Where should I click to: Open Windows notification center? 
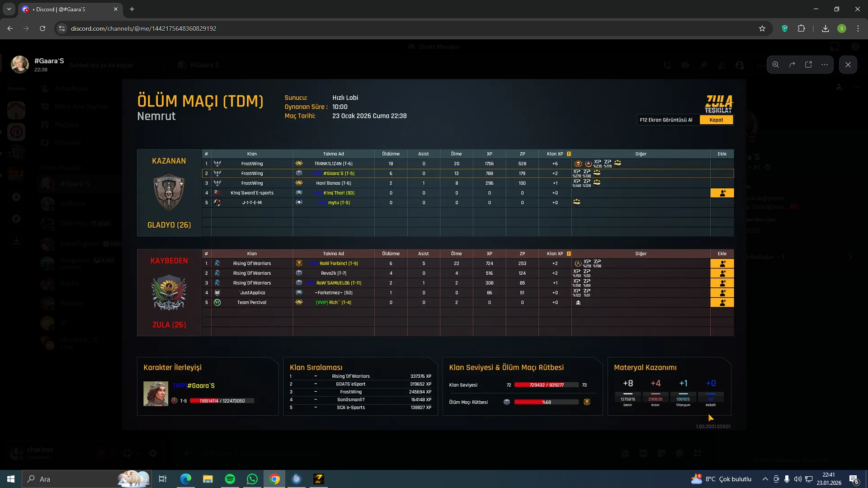854,479
